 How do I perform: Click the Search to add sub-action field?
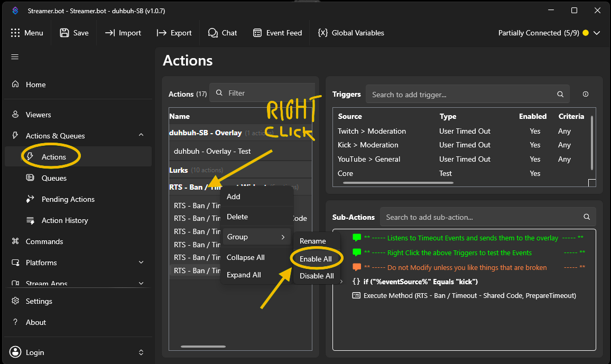point(488,217)
